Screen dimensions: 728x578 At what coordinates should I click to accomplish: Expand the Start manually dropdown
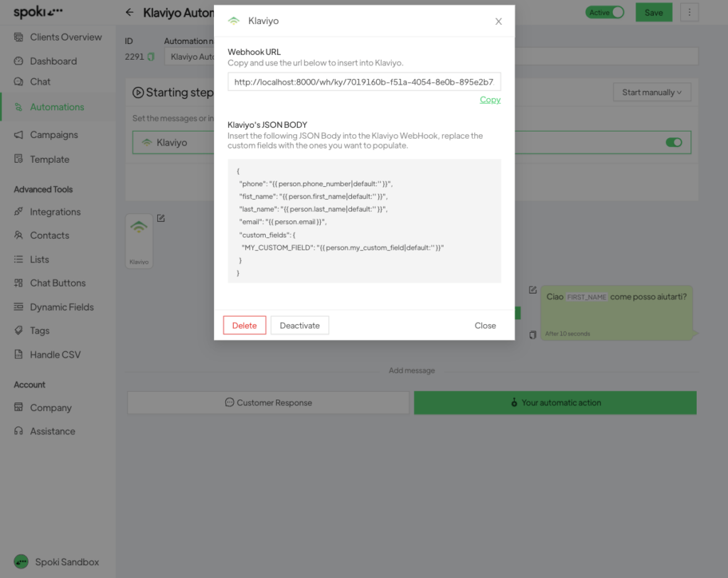tap(651, 92)
